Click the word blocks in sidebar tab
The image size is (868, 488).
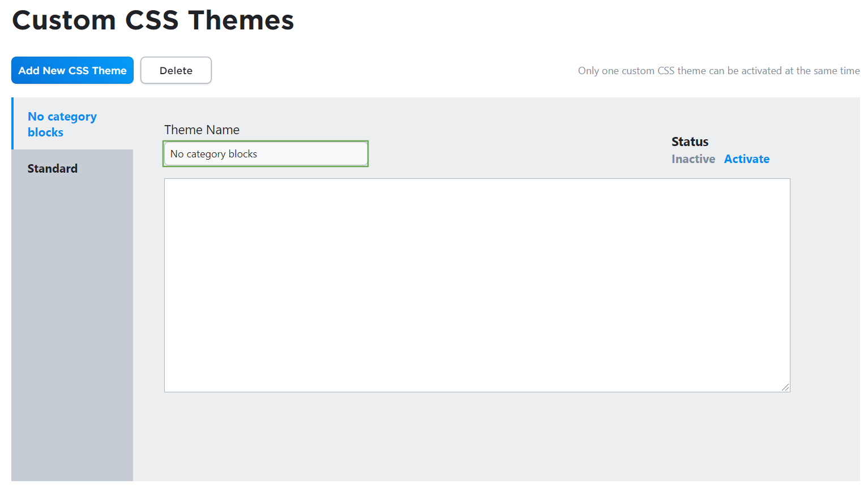pyautogui.click(x=45, y=132)
